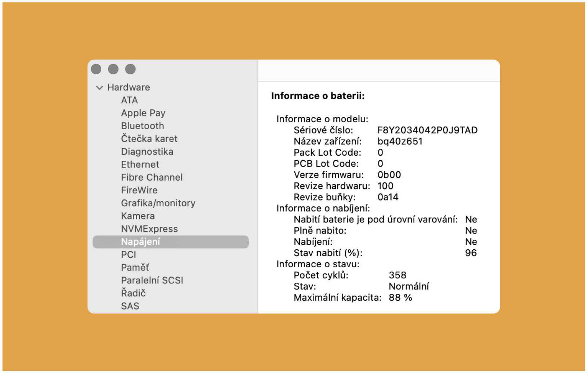Click the Plně nabito label
The width and height of the screenshot is (588, 373).
coord(320,231)
